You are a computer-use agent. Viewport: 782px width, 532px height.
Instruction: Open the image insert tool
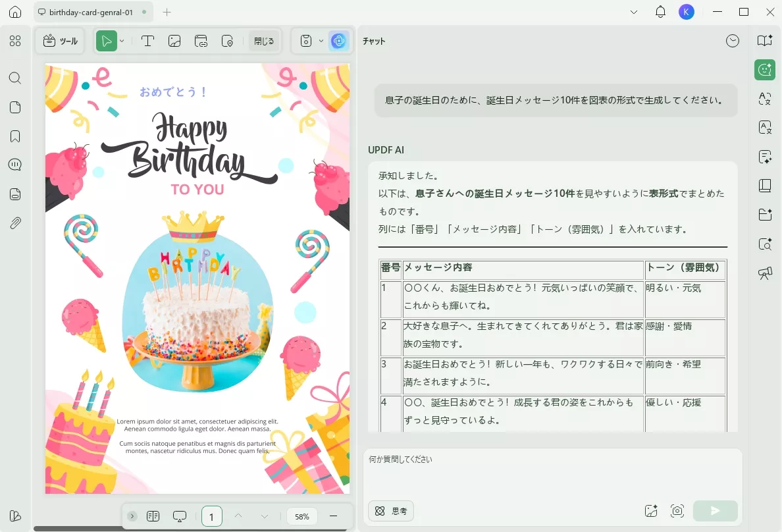174,41
